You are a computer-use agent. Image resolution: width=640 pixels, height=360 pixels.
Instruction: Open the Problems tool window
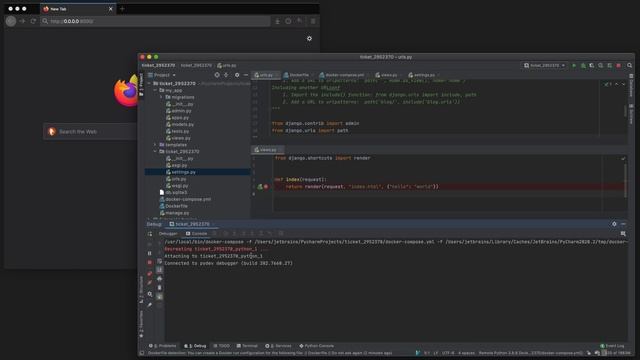pos(162,346)
